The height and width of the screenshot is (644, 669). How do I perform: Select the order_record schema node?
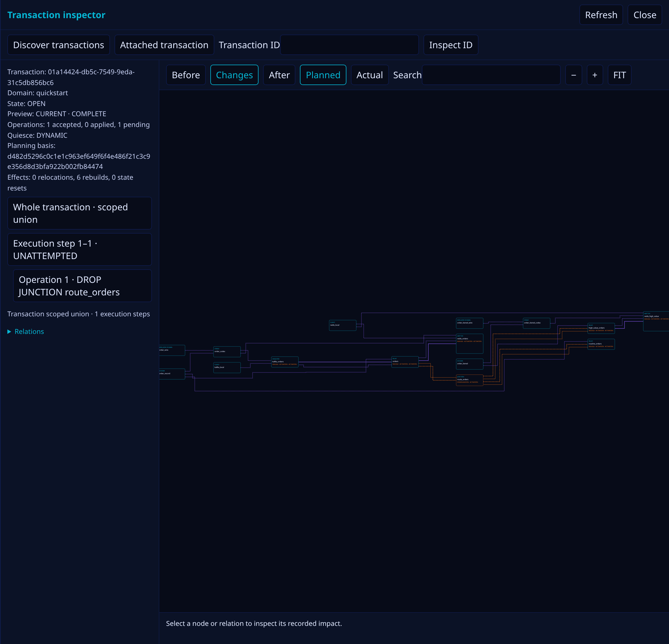pyautogui.click(x=172, y=374)
